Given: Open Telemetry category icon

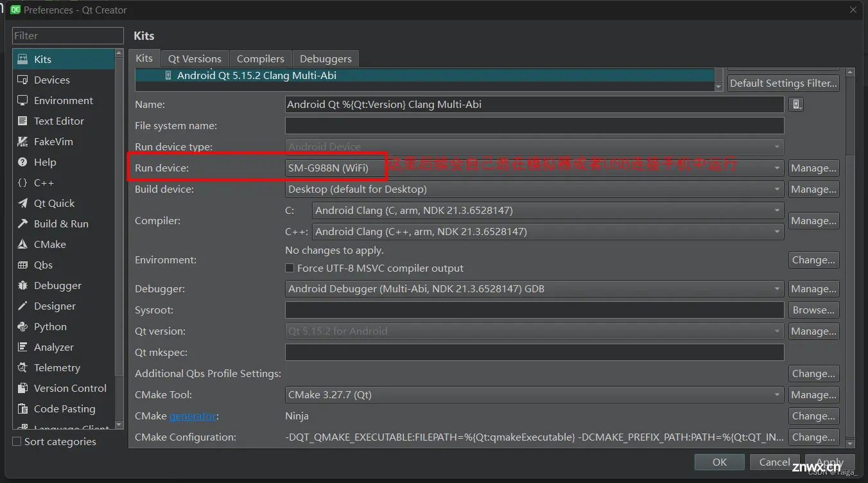Looking at the screenshot, I should point(22,367).
